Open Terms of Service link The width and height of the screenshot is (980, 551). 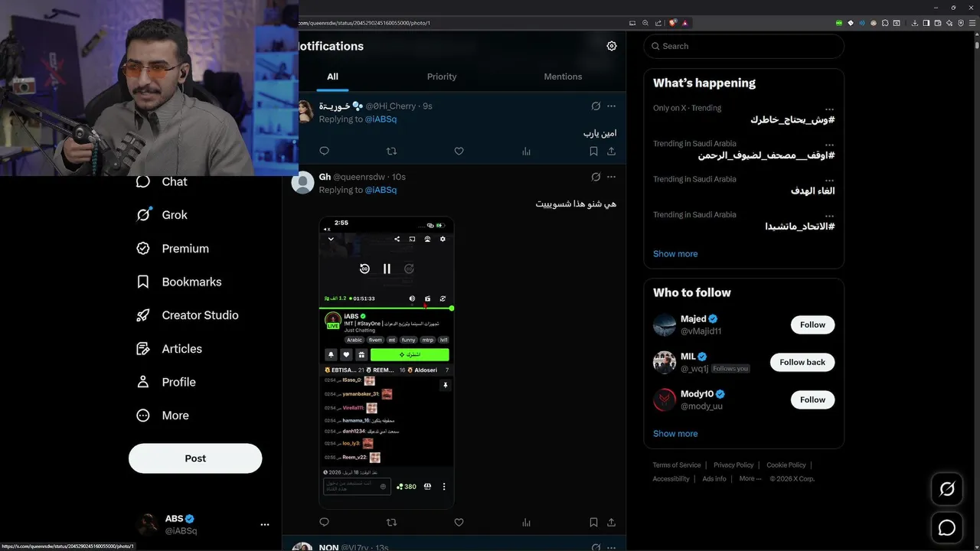[x=677, y=465]
